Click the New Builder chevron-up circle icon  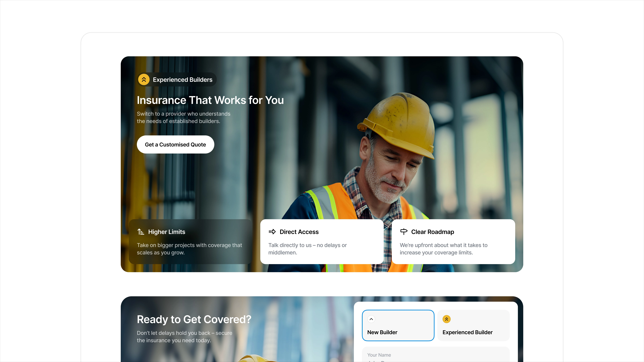coord(371,319)
